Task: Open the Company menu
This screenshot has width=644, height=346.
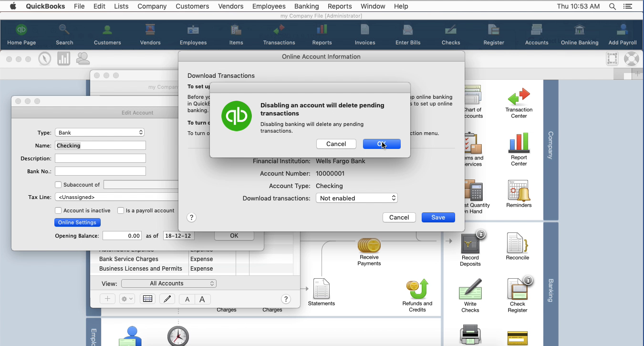Action: pos(152,6)
